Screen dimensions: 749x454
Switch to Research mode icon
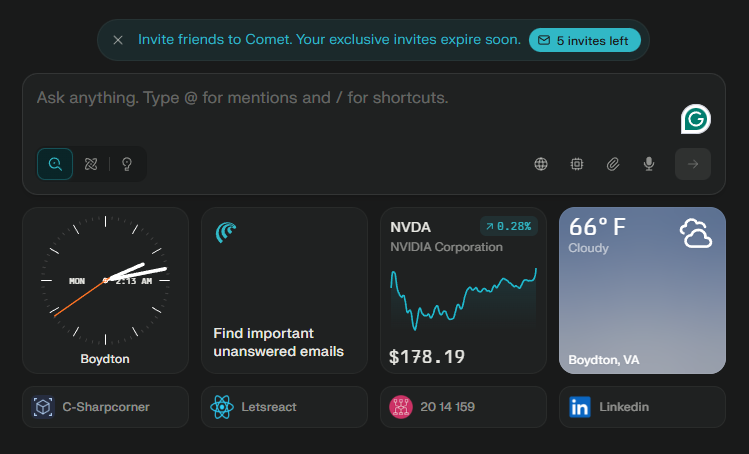point(91,164)
